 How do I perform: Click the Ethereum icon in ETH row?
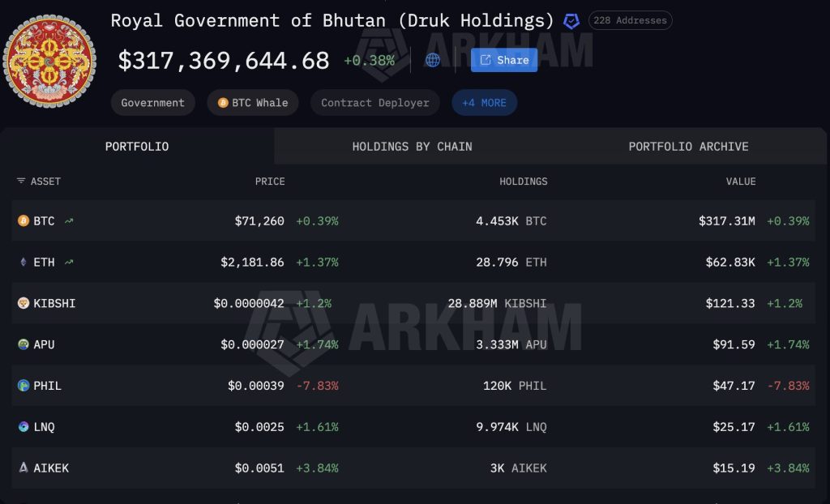pos(24,262)
